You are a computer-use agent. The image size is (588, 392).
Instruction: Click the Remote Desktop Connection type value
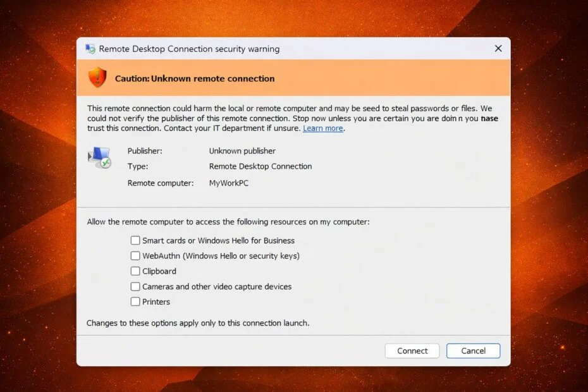pos(260,166)
